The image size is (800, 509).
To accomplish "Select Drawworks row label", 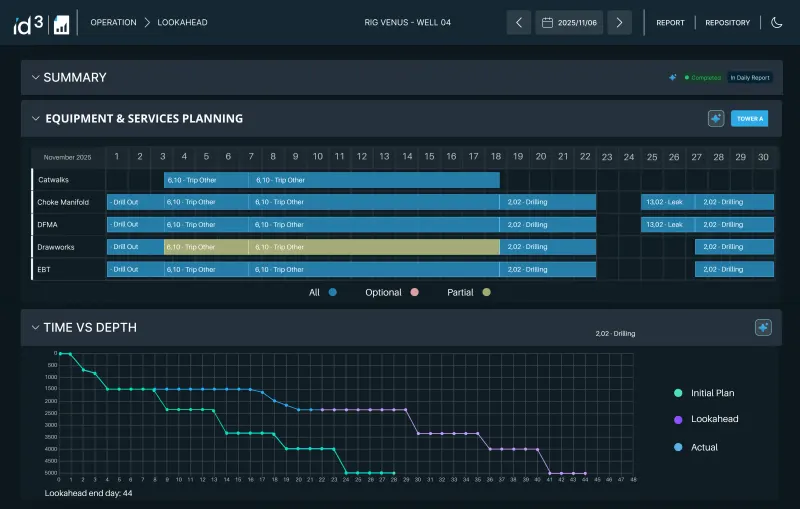I will point(56,247).
